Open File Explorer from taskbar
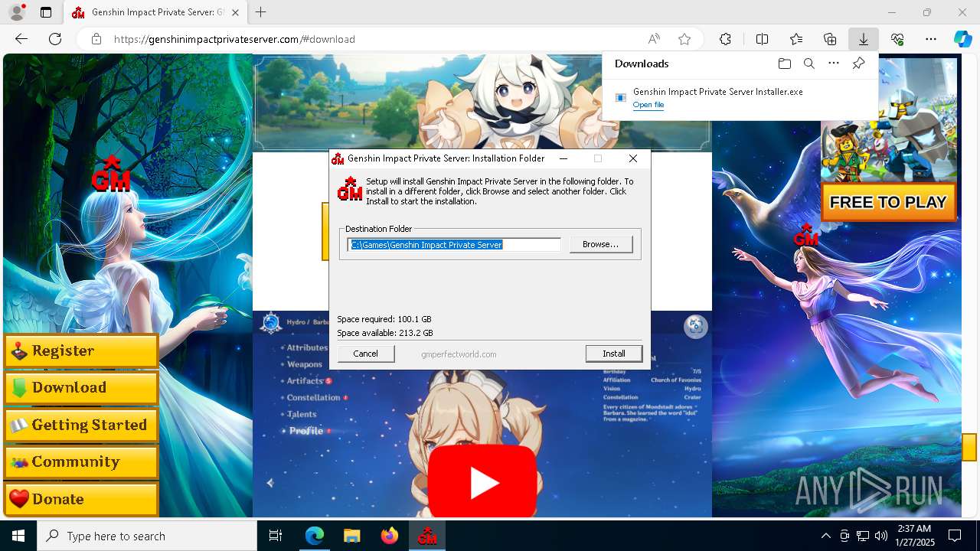 (x=351, y=536)
